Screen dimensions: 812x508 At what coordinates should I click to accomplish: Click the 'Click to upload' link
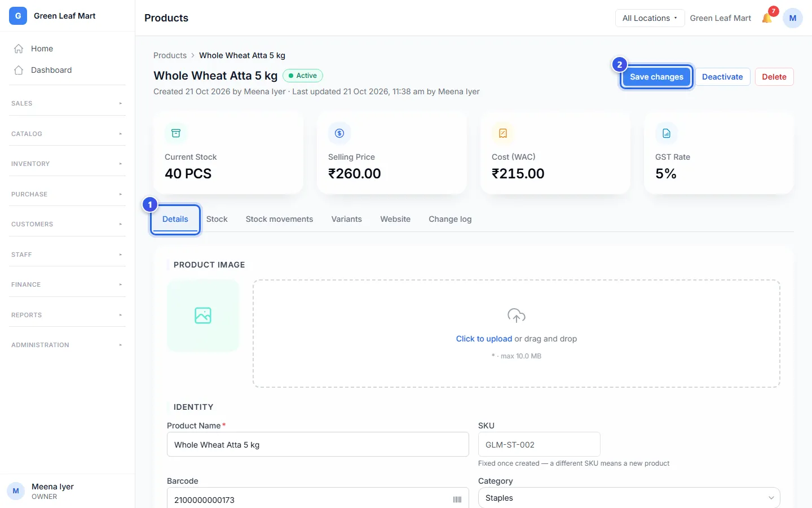tap(484, 339)
